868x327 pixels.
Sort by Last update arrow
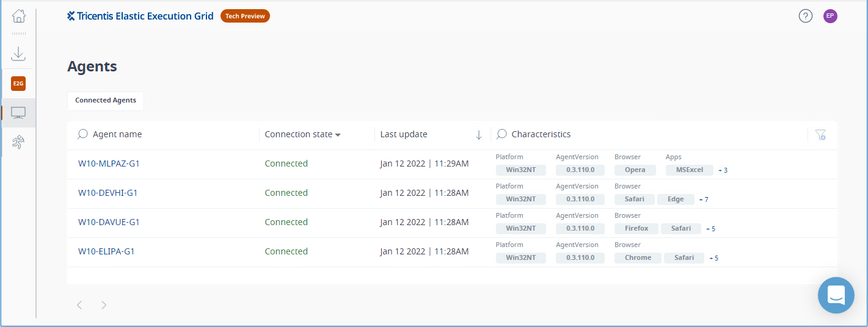(479, 135)
